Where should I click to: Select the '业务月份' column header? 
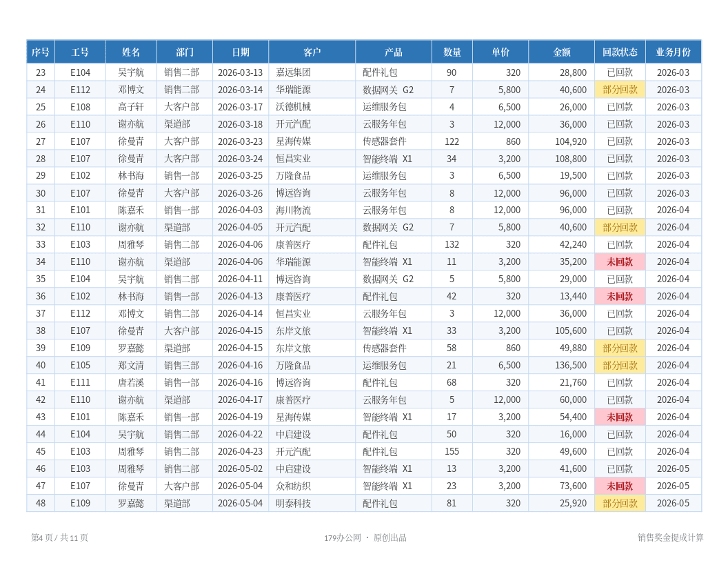[674, 52]
